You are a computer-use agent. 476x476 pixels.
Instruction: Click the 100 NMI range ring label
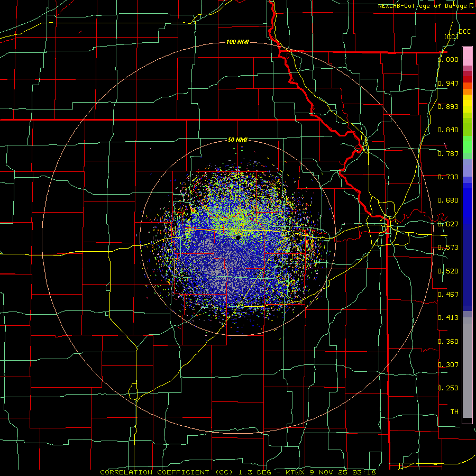pyautogui.click(x=237, y=42)
